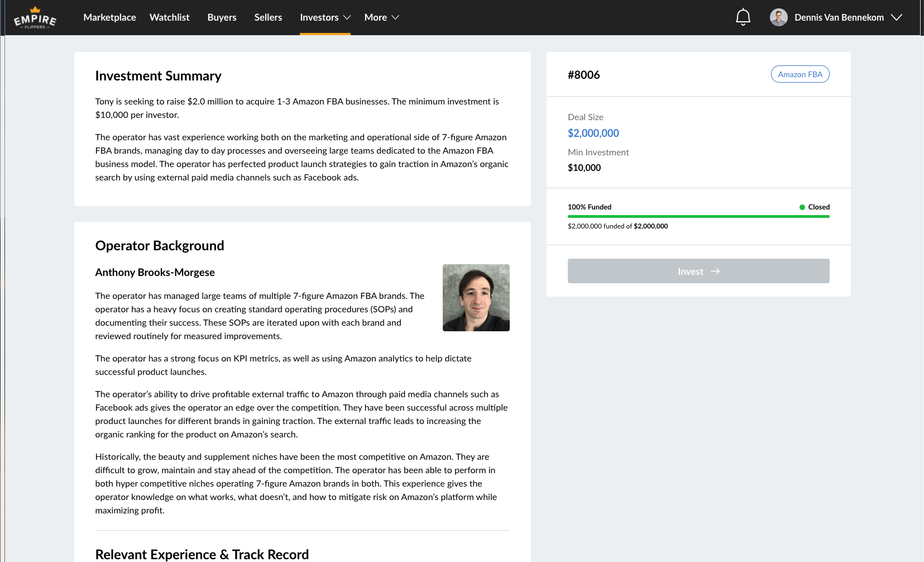The image size is (924, 562).
Task: Open the Sellers page
Action: pos(268,17)
